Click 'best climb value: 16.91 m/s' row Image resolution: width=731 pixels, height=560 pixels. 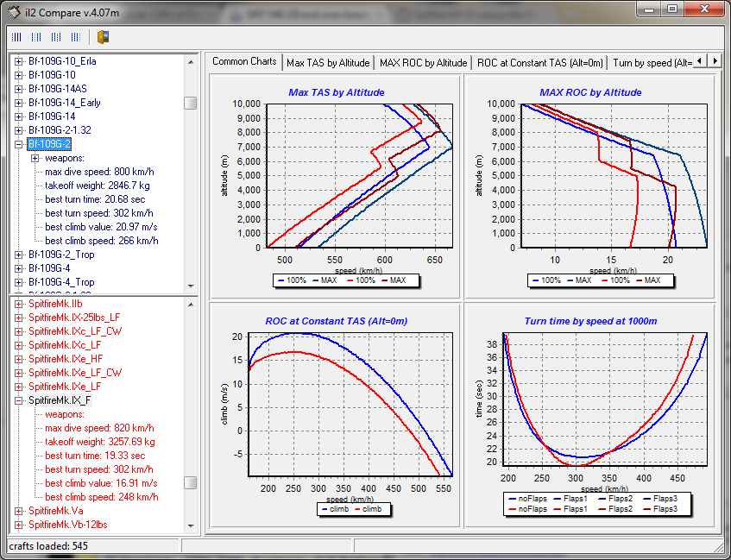tap(101, 483)
